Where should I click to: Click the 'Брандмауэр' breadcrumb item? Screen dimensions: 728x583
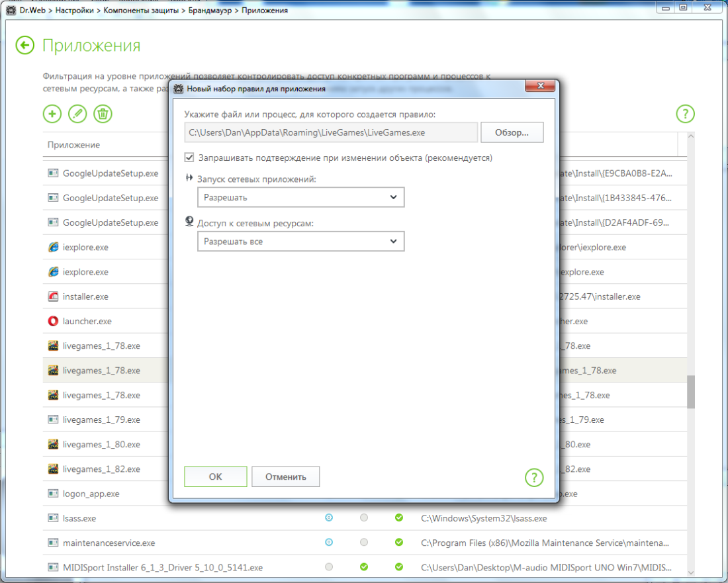click(210, 10)
